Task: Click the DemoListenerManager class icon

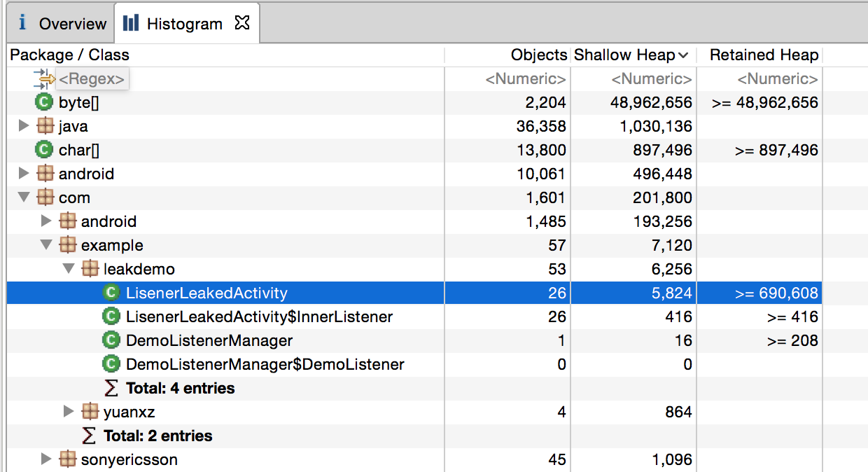Action: pyautogui.click(x=111, y=341)
